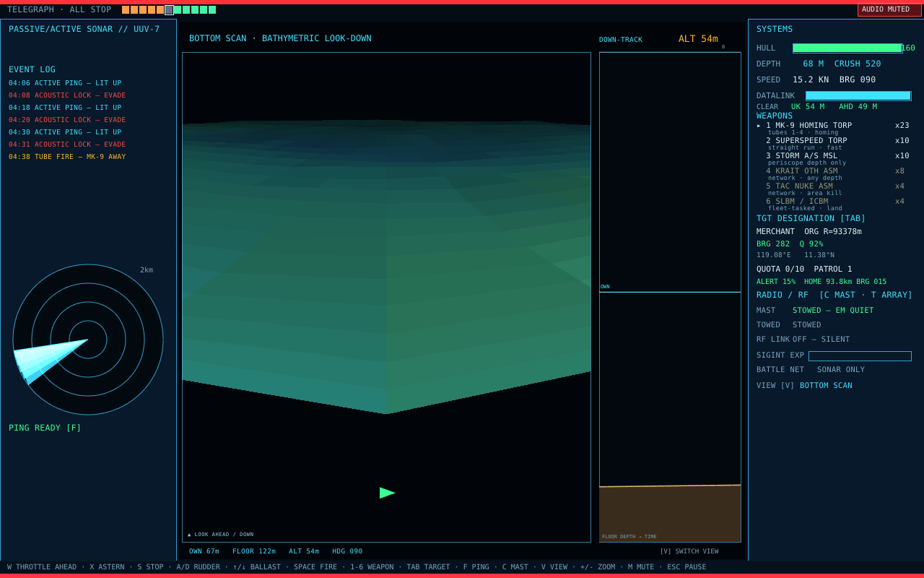The width and height of the screenshot is (924, 578).
Task: Click PING READY [F]
Action: pos(45,428)
